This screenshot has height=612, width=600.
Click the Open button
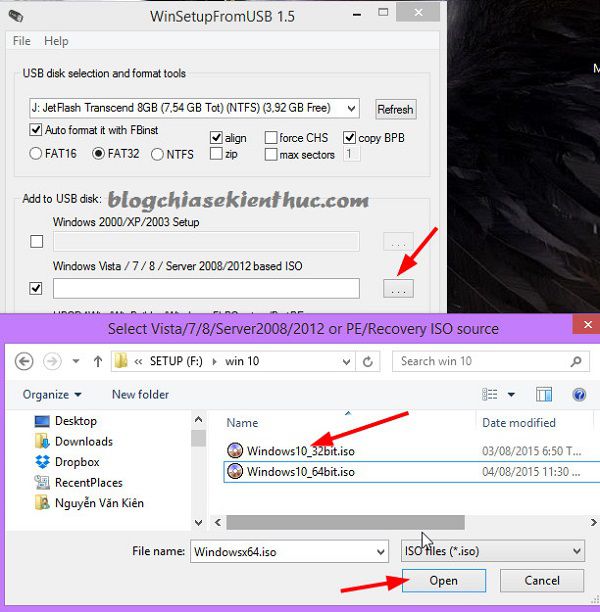coord(443,580)
